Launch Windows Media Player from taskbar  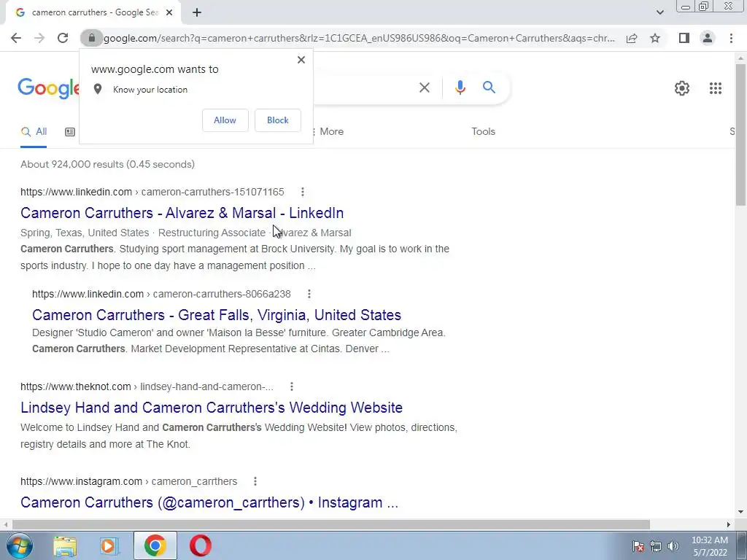109,545
